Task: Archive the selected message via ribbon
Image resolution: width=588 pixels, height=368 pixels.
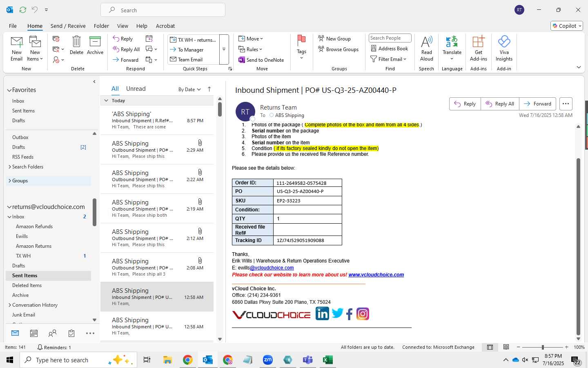Action: coord(95,45)
